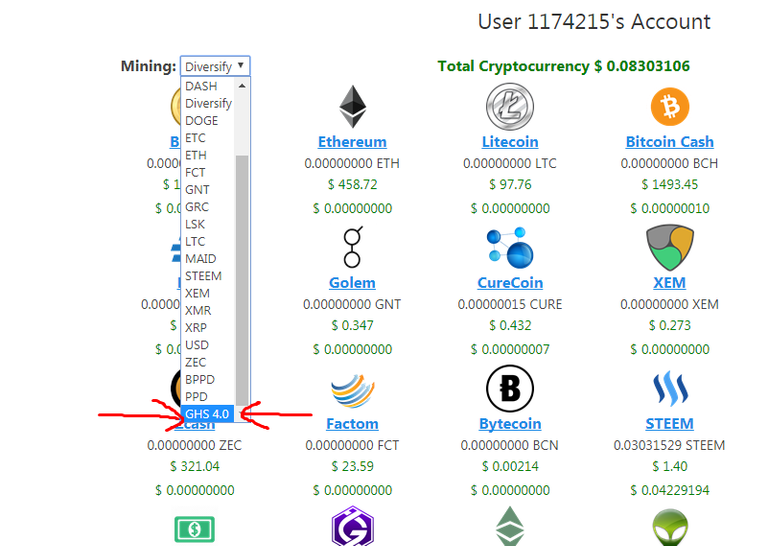Screen dimensions: 768x546
Task: Select USD in the mining list
Action: 208,345
